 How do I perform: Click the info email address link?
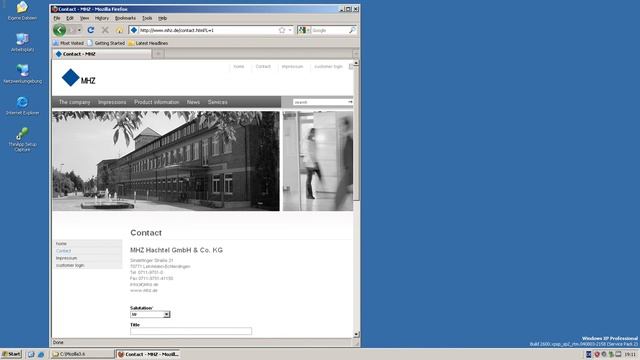(144, 284)
